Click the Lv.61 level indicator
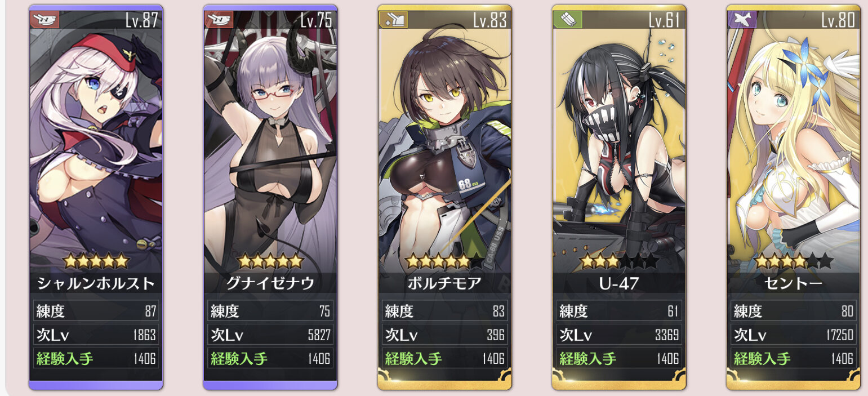This screenshot has height=396, width=868. pyautogui.click(x=665, y=20)
